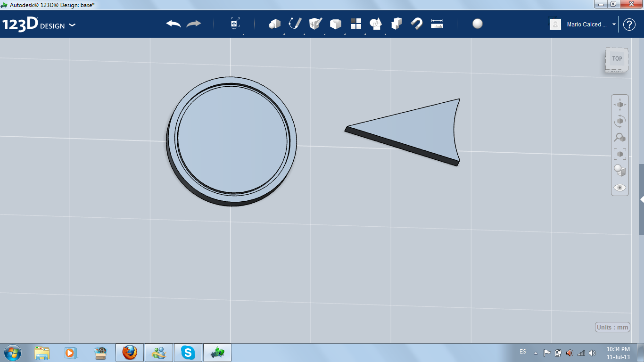This screenshot has height=362, width=644.
Task: Undo the last action
Action: [x=173, y=24]
